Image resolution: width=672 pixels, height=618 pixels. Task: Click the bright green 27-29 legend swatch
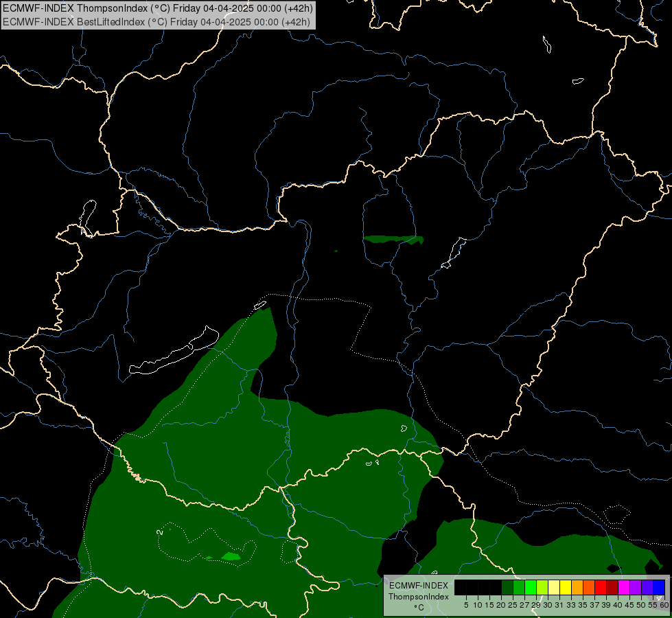531,587
